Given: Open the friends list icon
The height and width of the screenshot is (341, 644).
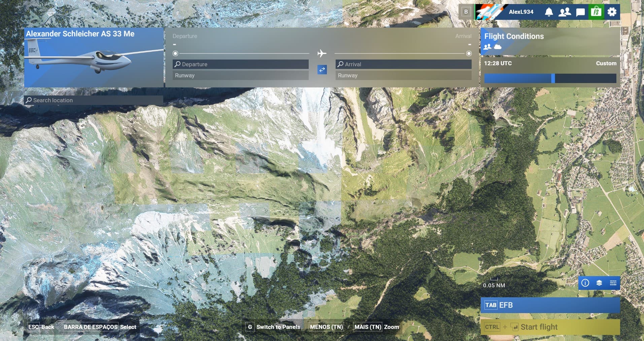Looking at the screenshot, I should (565, 12).
